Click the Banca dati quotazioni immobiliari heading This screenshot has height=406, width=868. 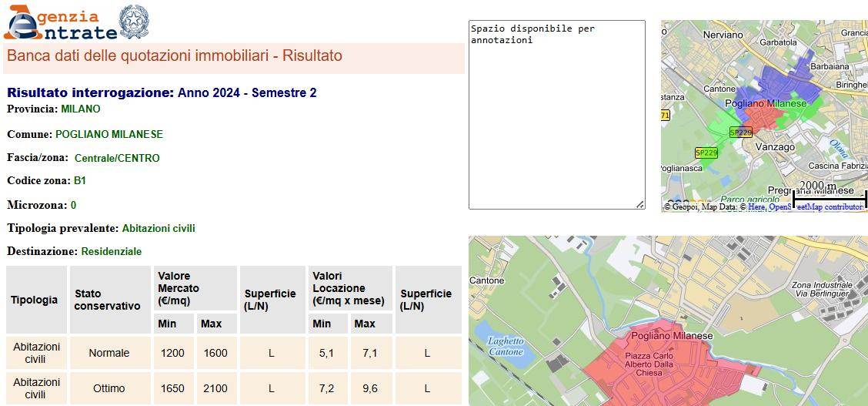pos(175,56)
